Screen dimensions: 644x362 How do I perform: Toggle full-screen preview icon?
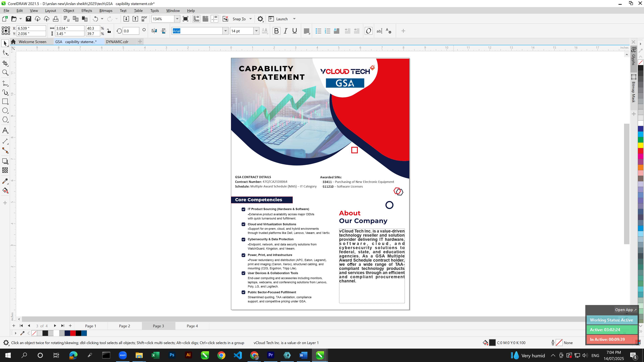click(x=185, y=19)
